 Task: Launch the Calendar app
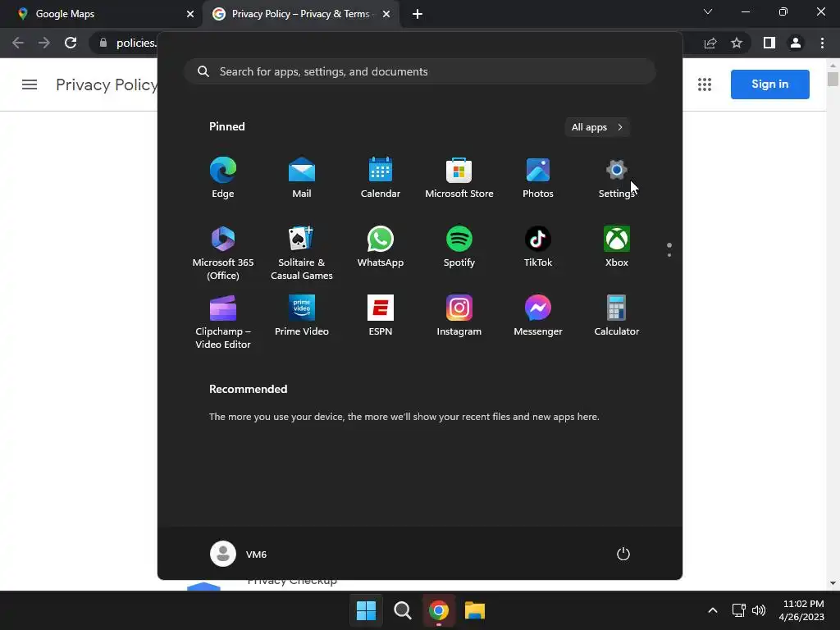(381, 177)
